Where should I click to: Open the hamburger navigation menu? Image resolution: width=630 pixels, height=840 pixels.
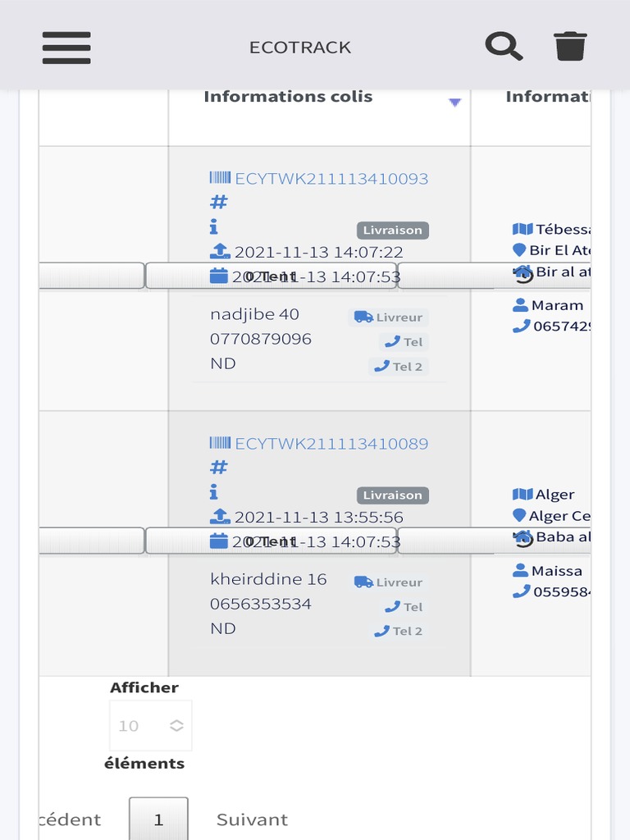[66, 48]
